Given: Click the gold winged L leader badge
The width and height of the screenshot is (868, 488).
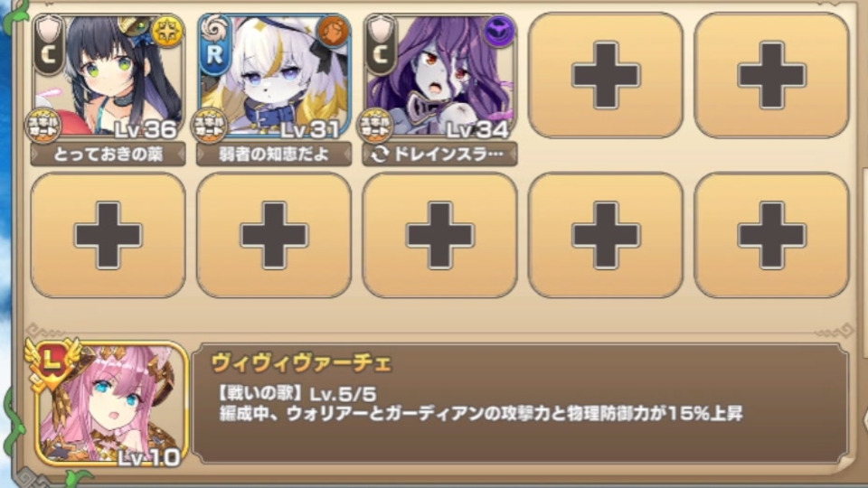Looking at the screenshot, I should point(52,363).
